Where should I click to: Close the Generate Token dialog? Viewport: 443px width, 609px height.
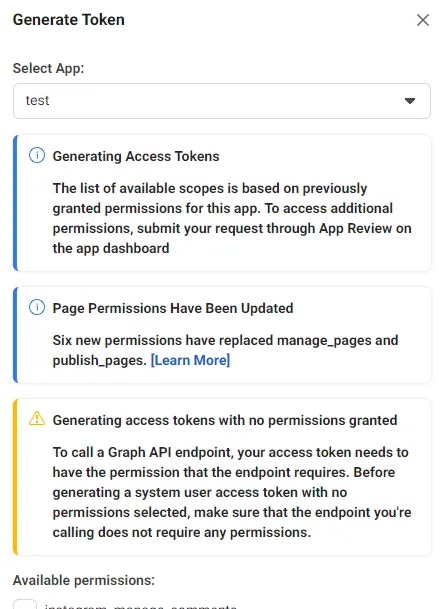422,20
